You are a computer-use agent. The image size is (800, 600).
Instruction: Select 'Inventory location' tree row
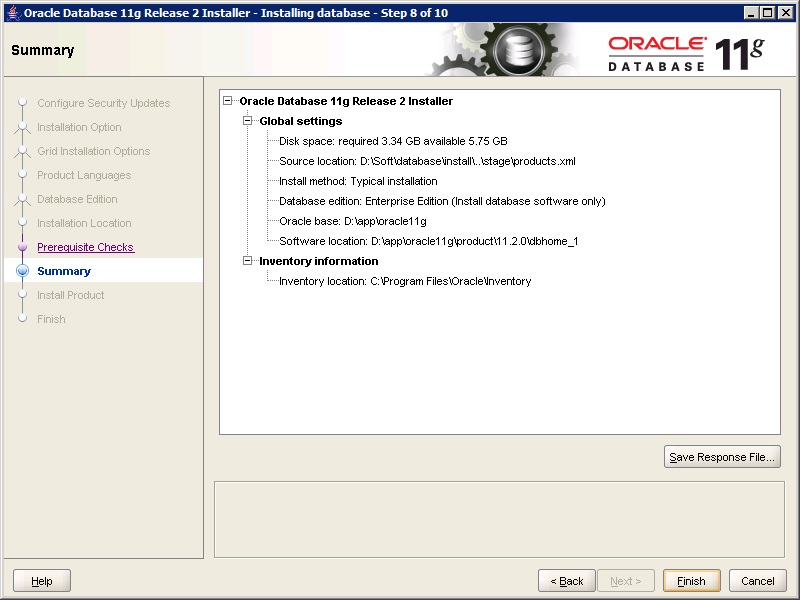[x=405, y=281]
